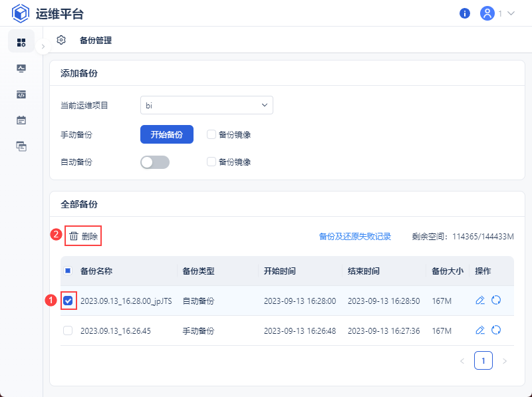Viewport: 532px width, 397px height.
Task: Check 备份镜像 for 自动备份
Action: pos(211,162)
